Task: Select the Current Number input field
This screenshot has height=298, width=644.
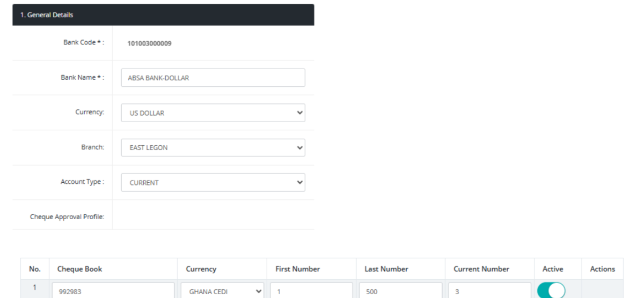Action: [x=489, y=292]
